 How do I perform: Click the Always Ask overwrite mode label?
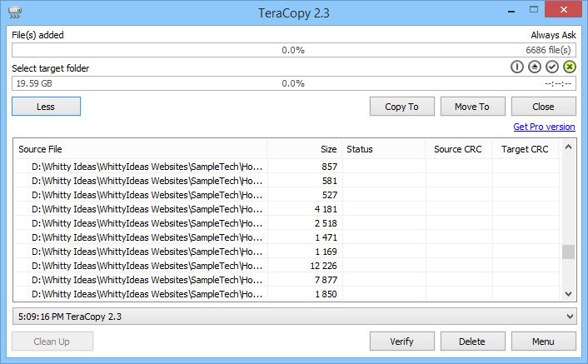tap(553, 35)
